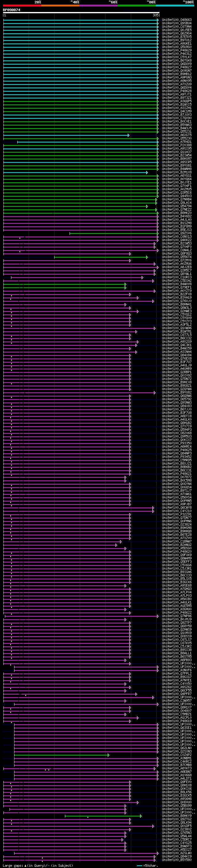The height and width of the screenshot is (868, 197).
Task: Select hit label UniRef100_P48628
Action: [x=177, y=91]
